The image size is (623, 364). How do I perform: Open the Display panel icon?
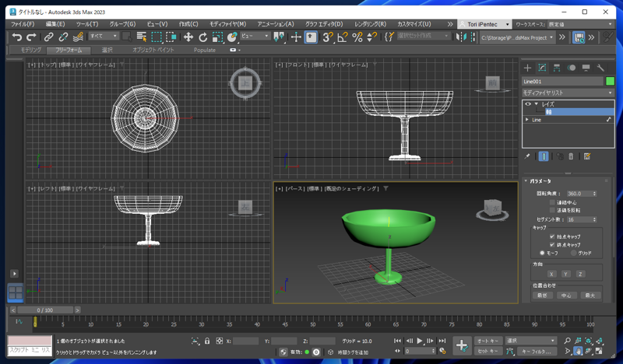click(586, 68)
